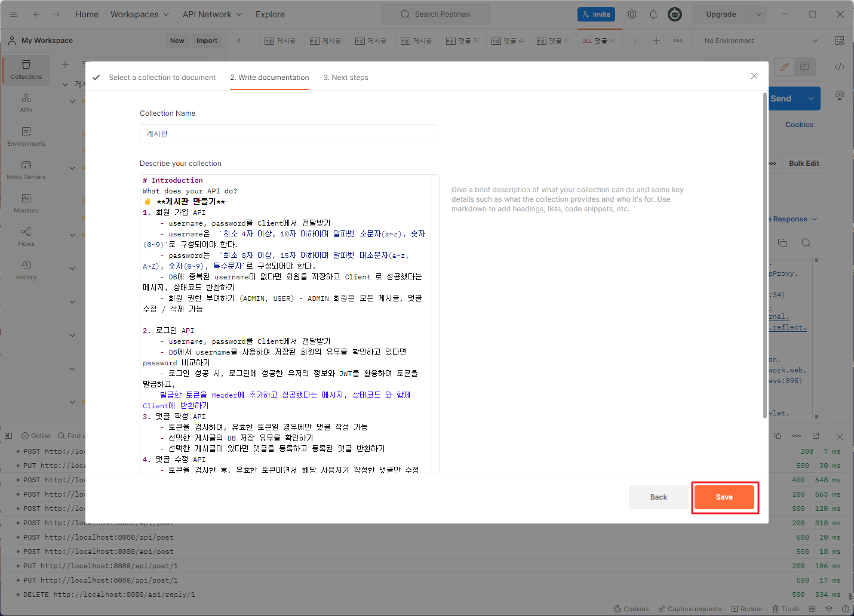Go to Home

click(87, 14)
